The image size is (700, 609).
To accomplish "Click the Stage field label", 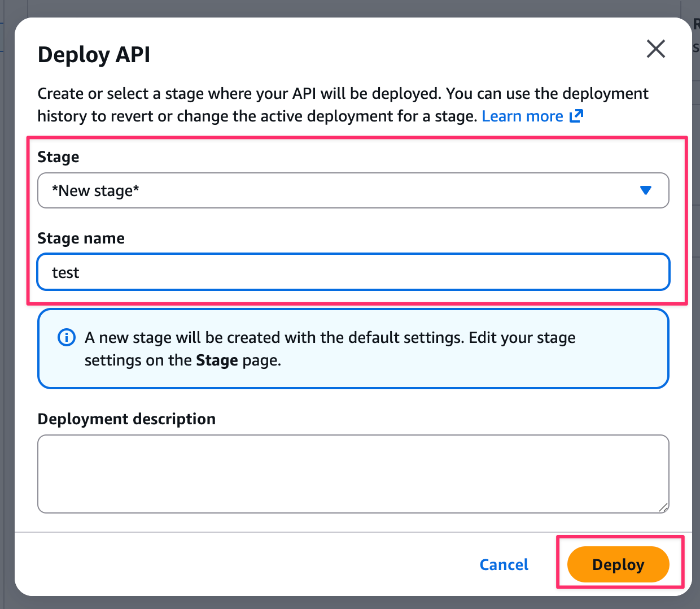I will click(x=58, y=157).
